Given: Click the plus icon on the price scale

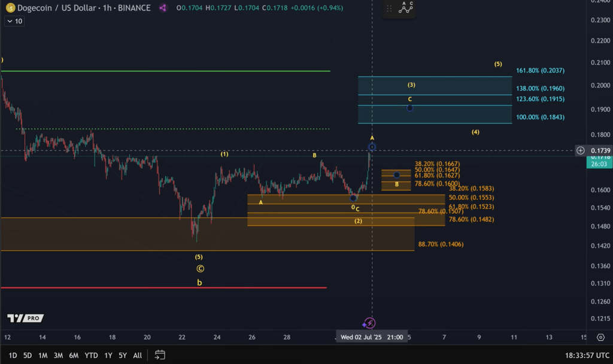Looking at the screenshot, I should (x=579, y=150).
